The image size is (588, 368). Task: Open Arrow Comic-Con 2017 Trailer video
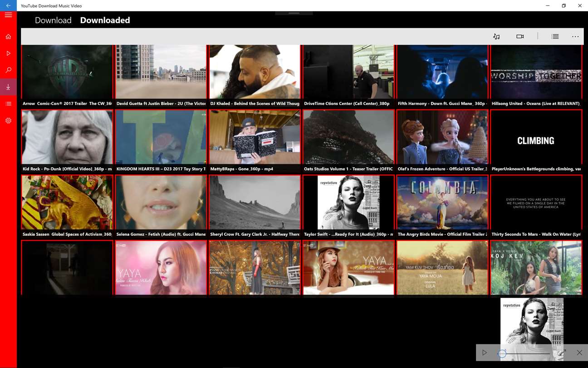click(x=67, y=76)
